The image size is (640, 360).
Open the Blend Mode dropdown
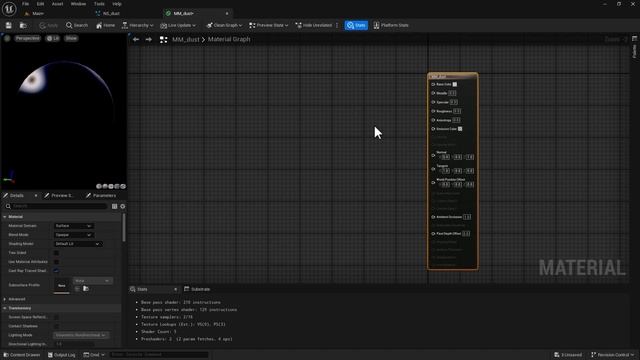pos(73,235)
